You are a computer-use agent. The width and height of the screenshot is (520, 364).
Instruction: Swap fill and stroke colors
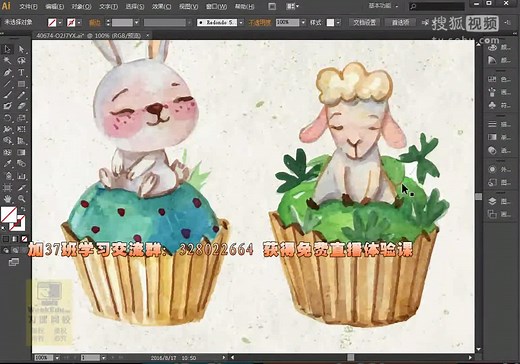pos(23,209)
